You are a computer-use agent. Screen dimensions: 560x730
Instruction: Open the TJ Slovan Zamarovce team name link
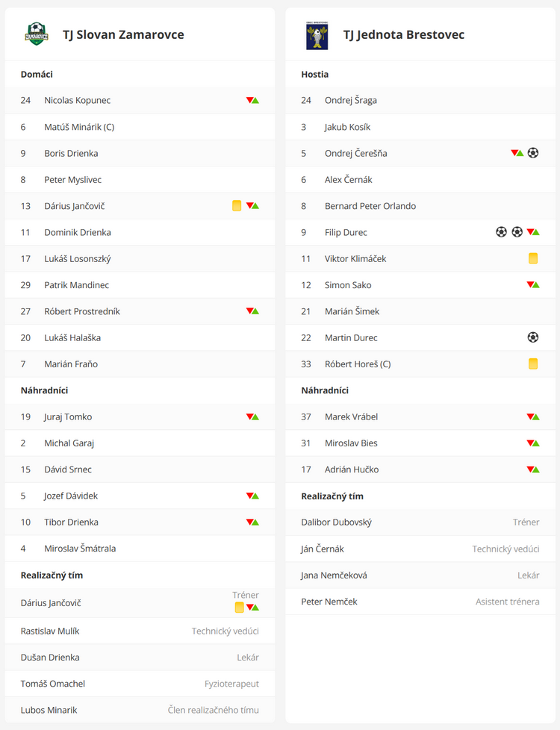coord(123,34)
